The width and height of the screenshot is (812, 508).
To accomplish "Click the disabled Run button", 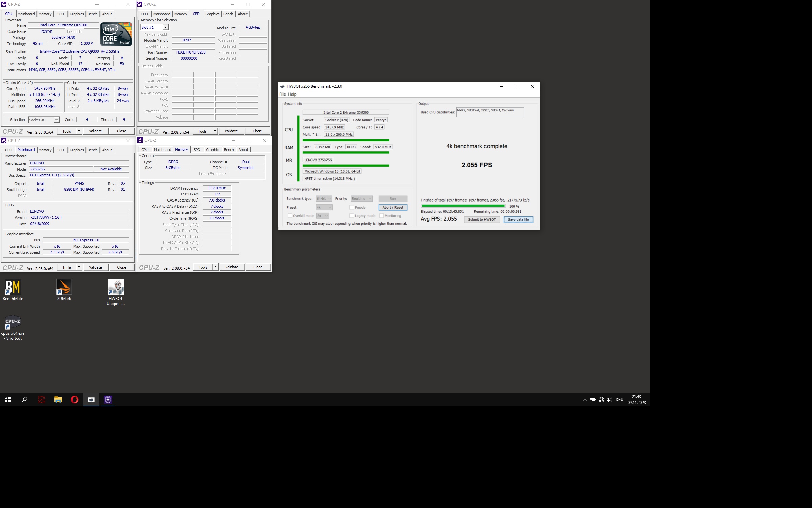I will pyautogui.click(x=393, y=199).
